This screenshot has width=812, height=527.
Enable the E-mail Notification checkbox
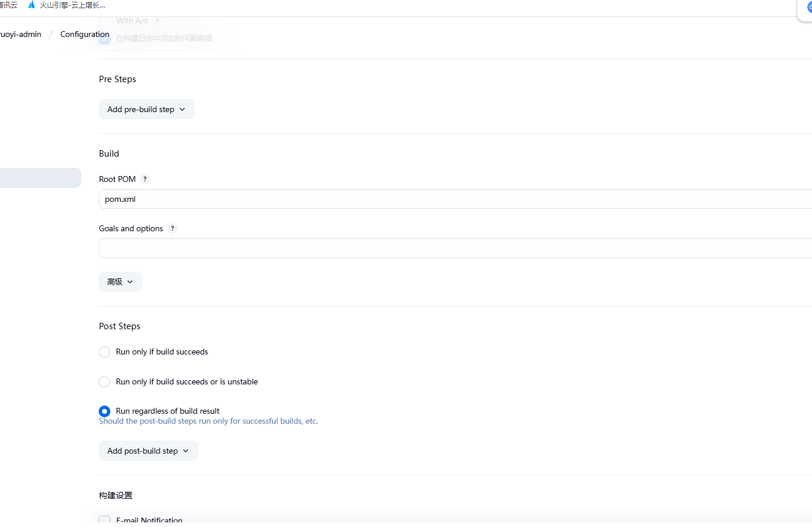point(105,520)
